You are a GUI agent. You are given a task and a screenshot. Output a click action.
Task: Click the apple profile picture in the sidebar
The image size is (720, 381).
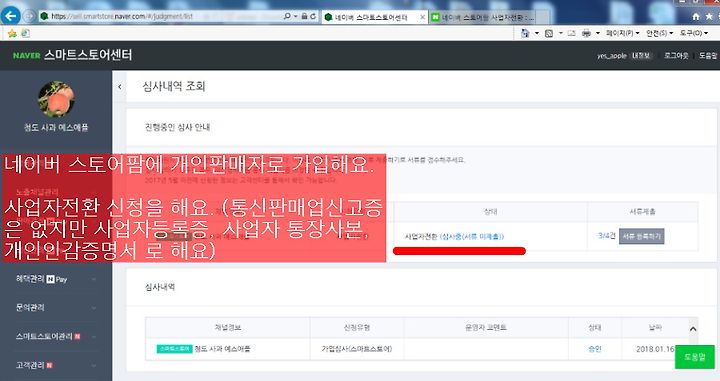click(56, 99)
